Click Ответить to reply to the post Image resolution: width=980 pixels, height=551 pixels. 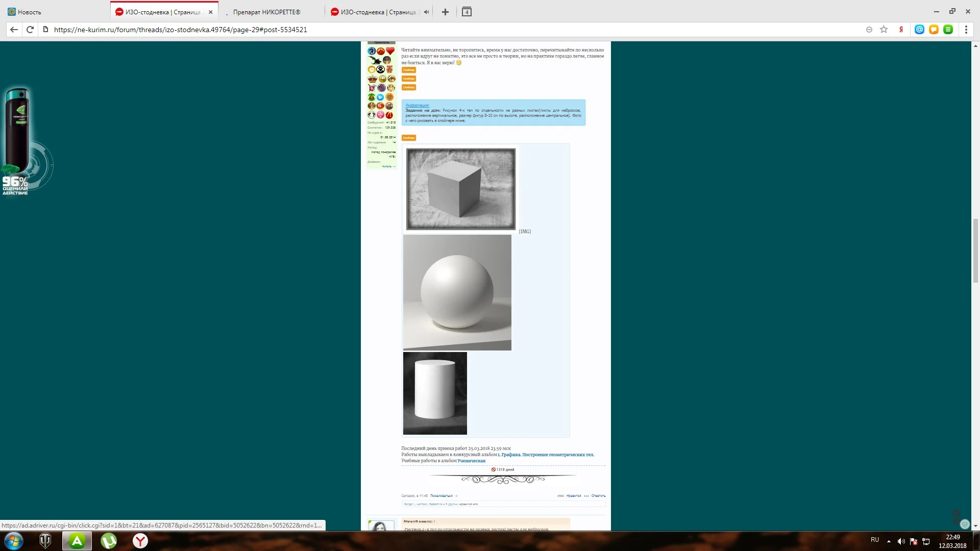[x=598, y=495]
